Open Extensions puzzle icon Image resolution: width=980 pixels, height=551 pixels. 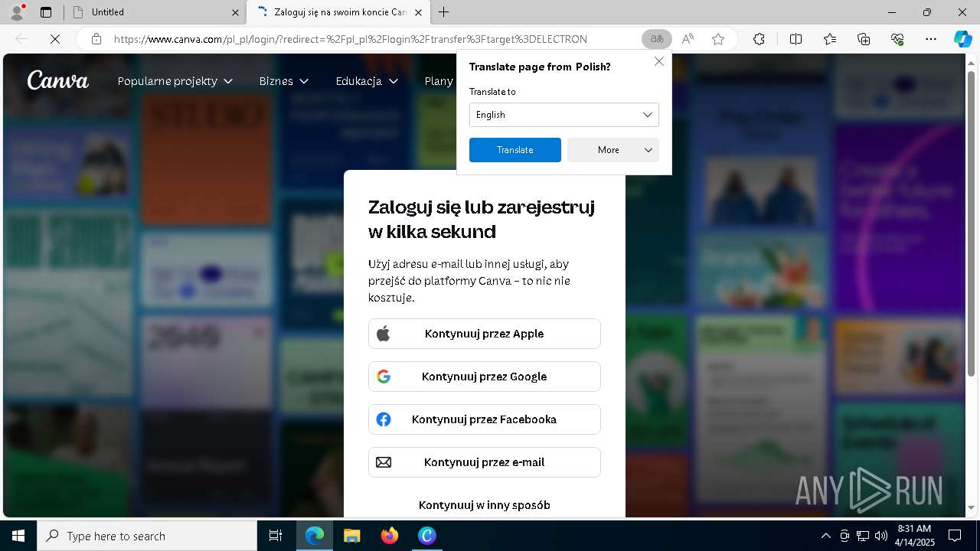pos(759,39)
